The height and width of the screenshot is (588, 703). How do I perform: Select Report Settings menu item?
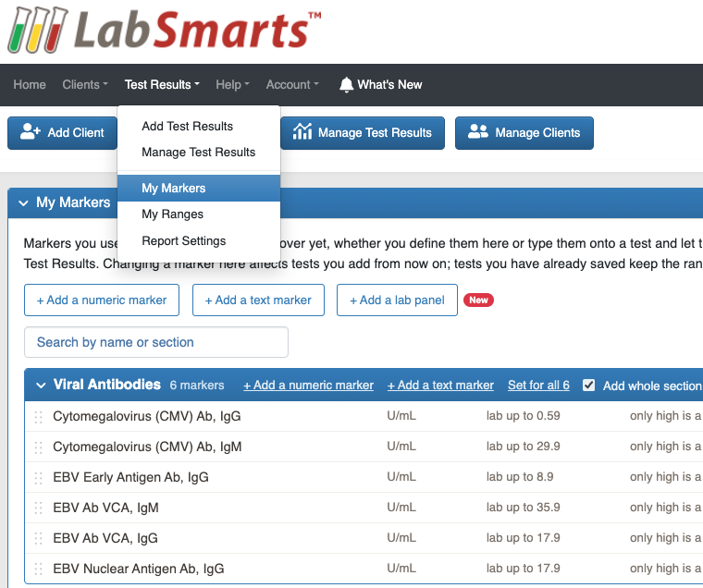point(199,240)
